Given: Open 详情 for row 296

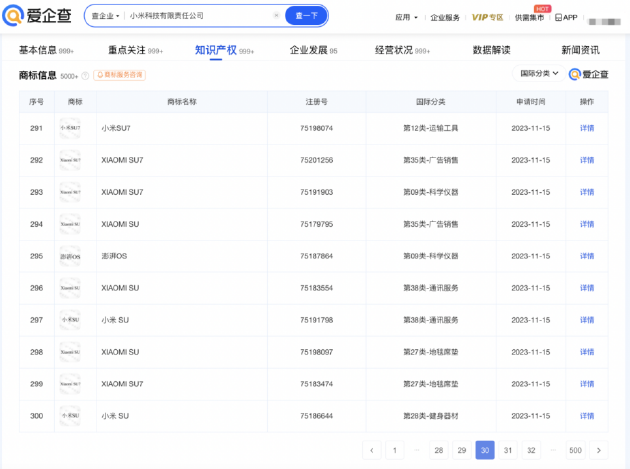Looking at the screenshot, I should (x=587, y=288).
